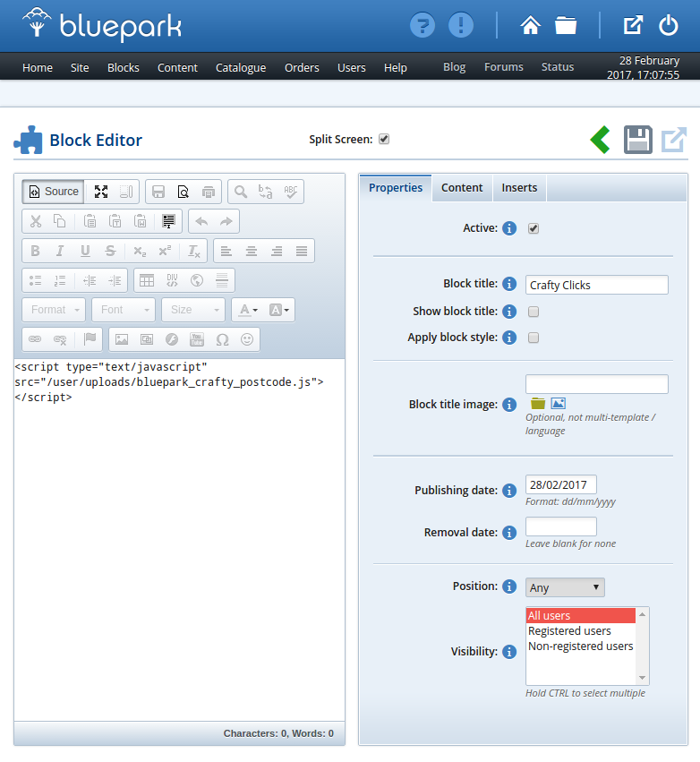Justify the text alignment
Screen dimensions: 700x762
pos(302,251)
